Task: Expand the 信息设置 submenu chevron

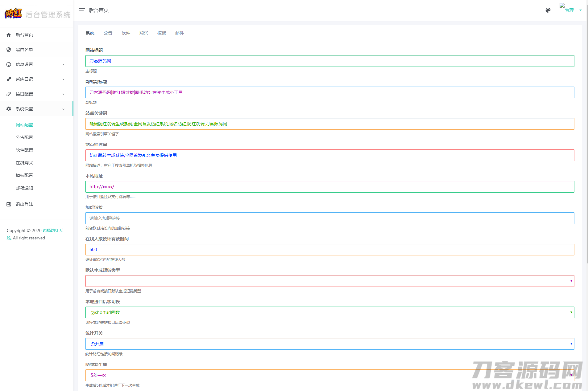Action: tap(63, 64)
